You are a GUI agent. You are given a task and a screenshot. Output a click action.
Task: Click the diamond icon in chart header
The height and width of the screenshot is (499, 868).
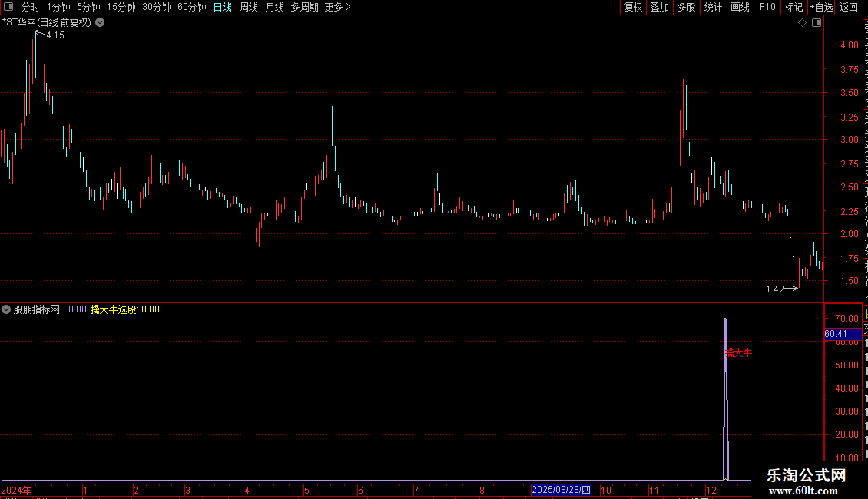pyautogui.click(x=802, y=23)
